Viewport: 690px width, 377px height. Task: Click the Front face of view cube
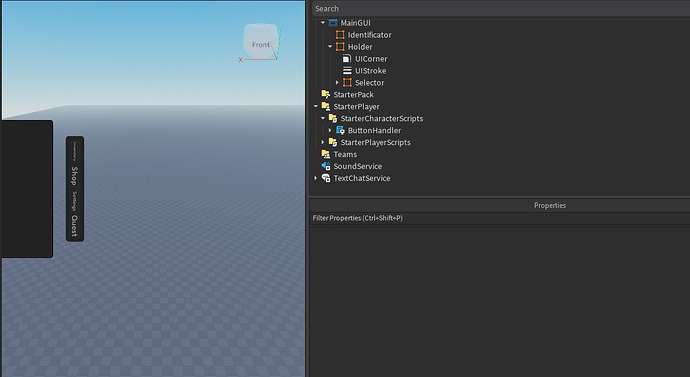(261, 44)
